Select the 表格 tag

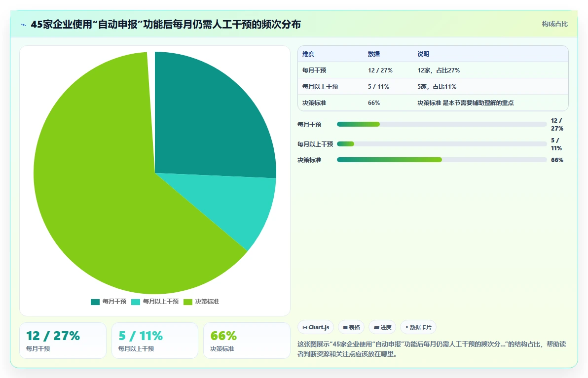coord(351,327)
